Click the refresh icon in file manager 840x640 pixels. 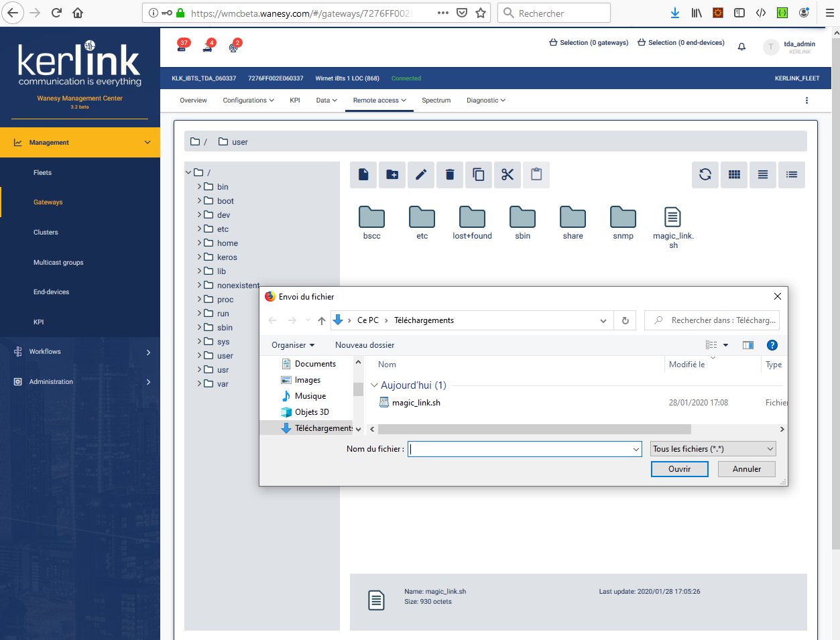click(705, 175)
